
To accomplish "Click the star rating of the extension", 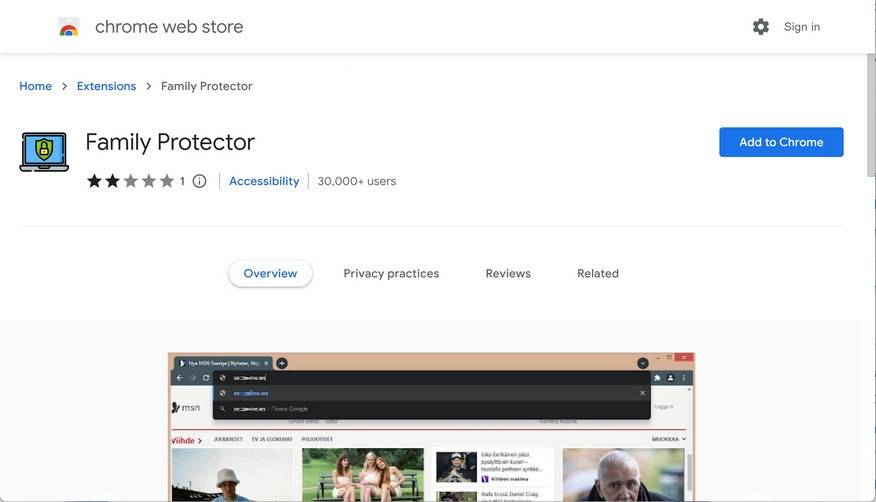I will (131, 181).
